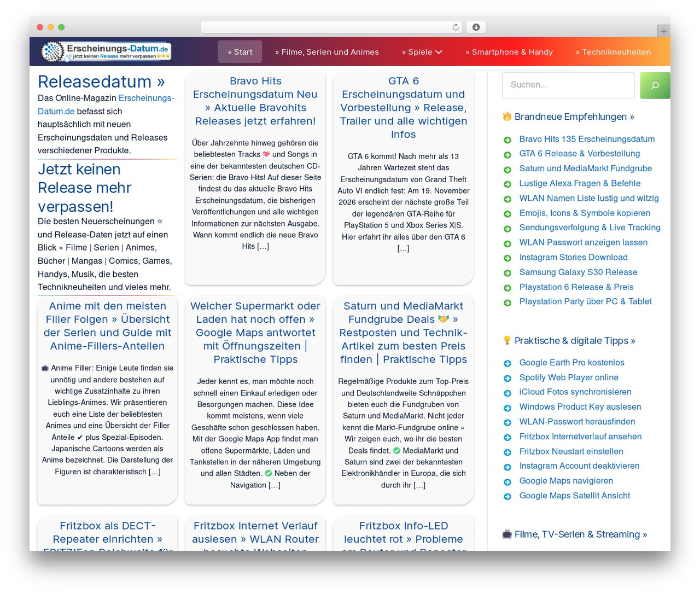Open Saturn und MediaMarkt Fundgrube Deals article

[x=404, y=333]
